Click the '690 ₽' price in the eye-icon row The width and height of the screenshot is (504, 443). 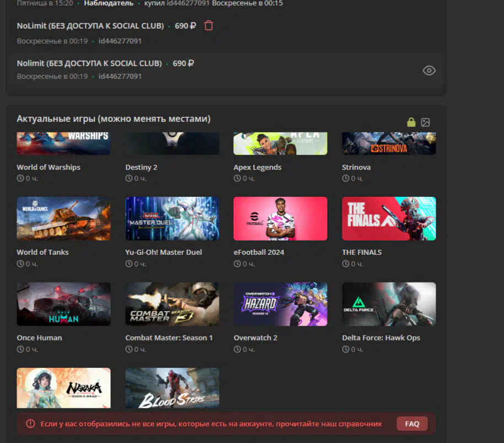coord(183,63)
